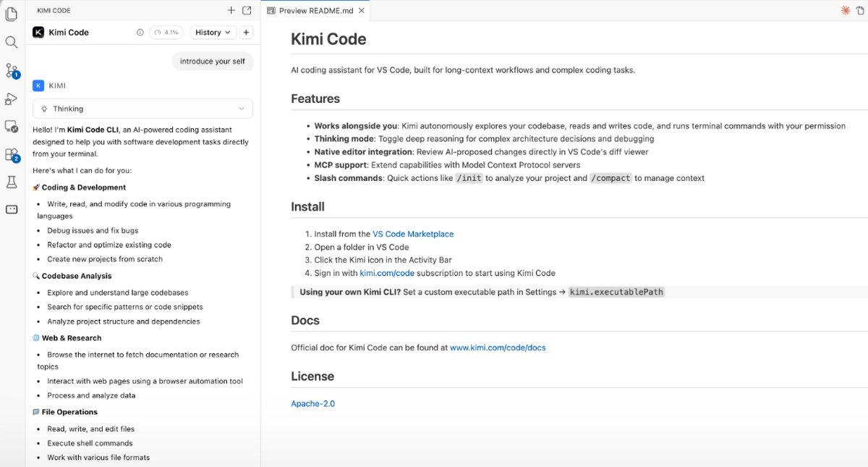
Task: Click the show source icon in the editor toolbar
Action: (860, 11)
